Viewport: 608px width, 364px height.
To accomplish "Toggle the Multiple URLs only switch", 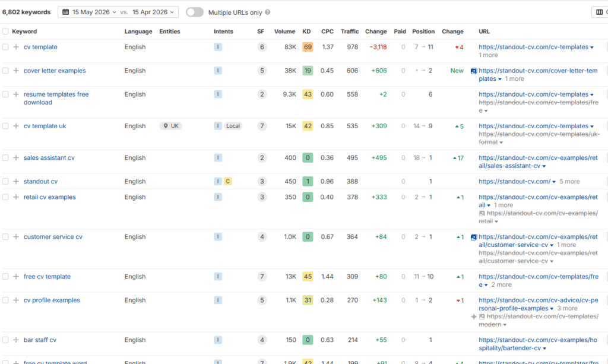I will [195, 12].
